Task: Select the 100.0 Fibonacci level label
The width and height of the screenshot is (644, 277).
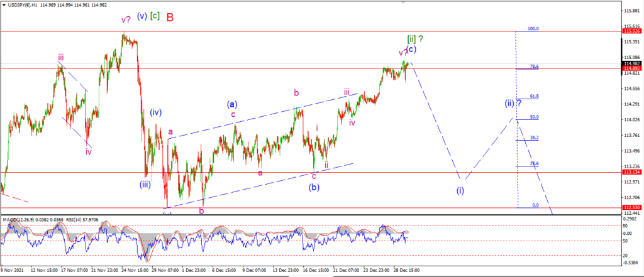Action: (533, 29)
